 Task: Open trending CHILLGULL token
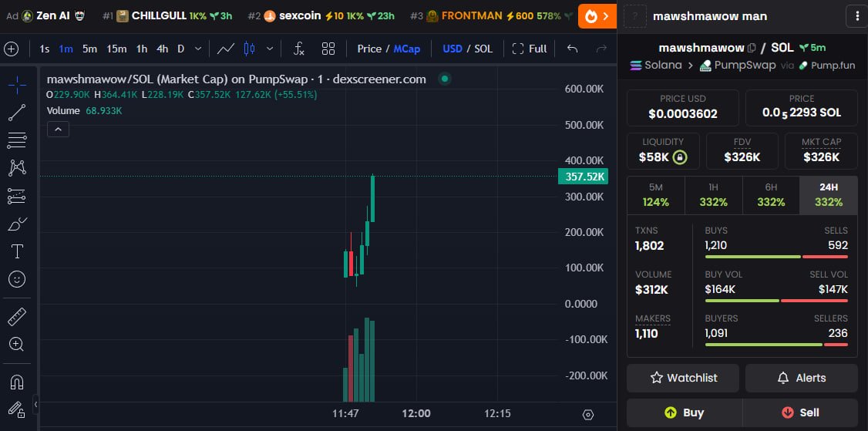(168, 16)
